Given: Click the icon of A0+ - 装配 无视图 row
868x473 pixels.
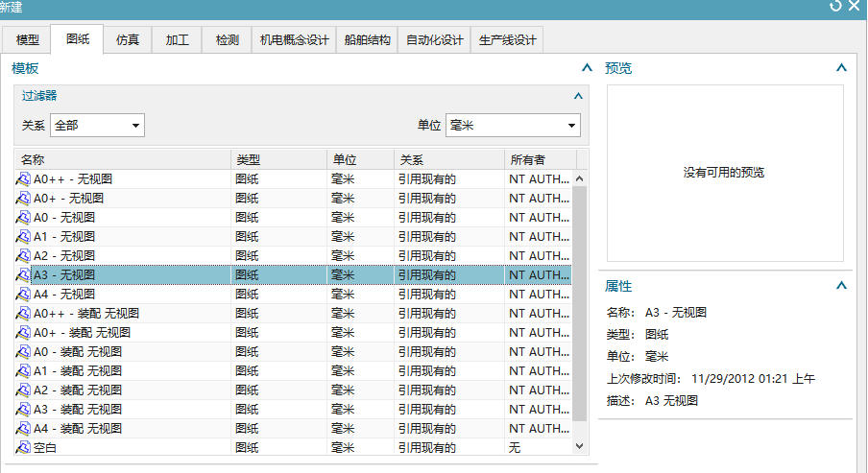Looking at the screenshot, I should [x=23, y=333].
